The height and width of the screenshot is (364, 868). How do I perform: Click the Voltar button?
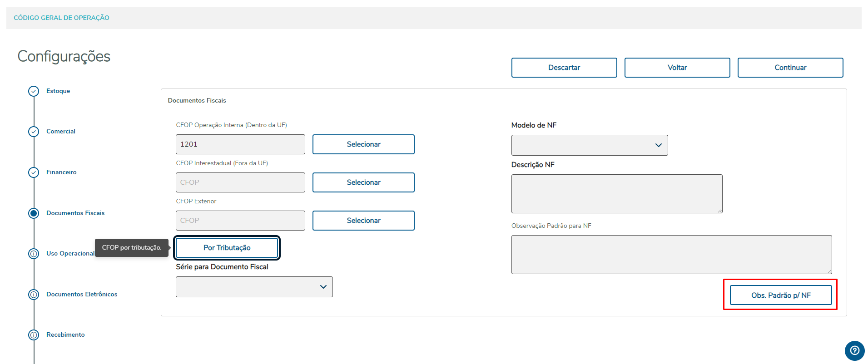pyautogui.click(x=677, y=68)
